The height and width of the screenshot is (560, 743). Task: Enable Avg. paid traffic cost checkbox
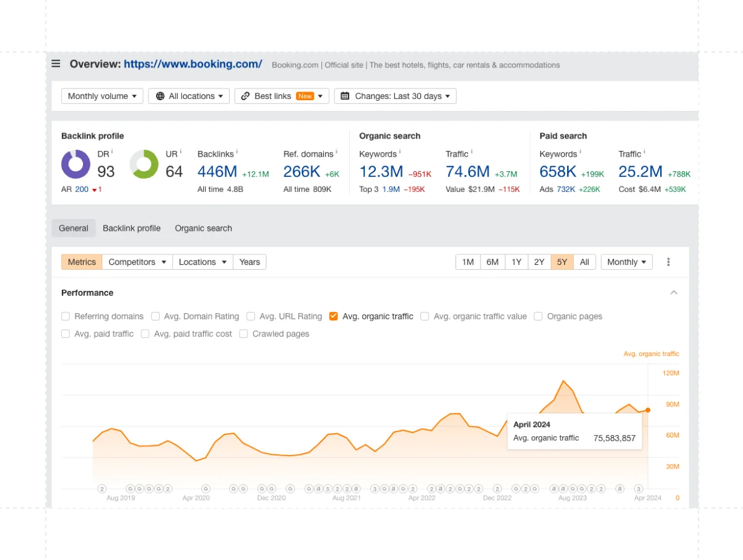145,334
